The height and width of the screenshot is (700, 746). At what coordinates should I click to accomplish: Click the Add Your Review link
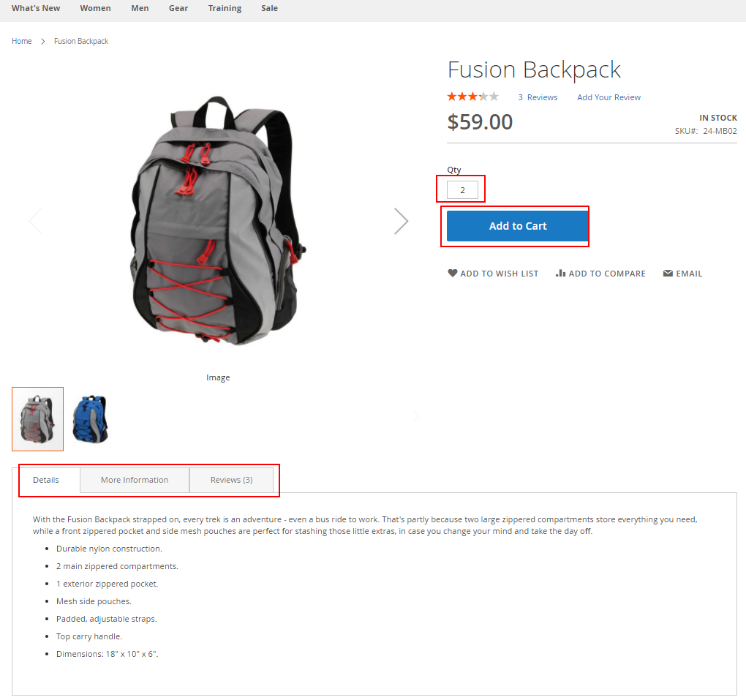(609, 97)
